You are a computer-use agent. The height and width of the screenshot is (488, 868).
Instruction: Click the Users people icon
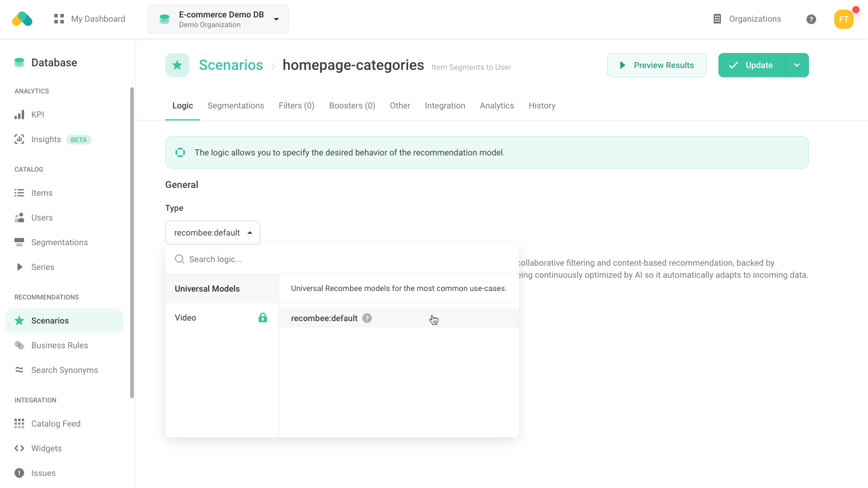tap(19, 217)
